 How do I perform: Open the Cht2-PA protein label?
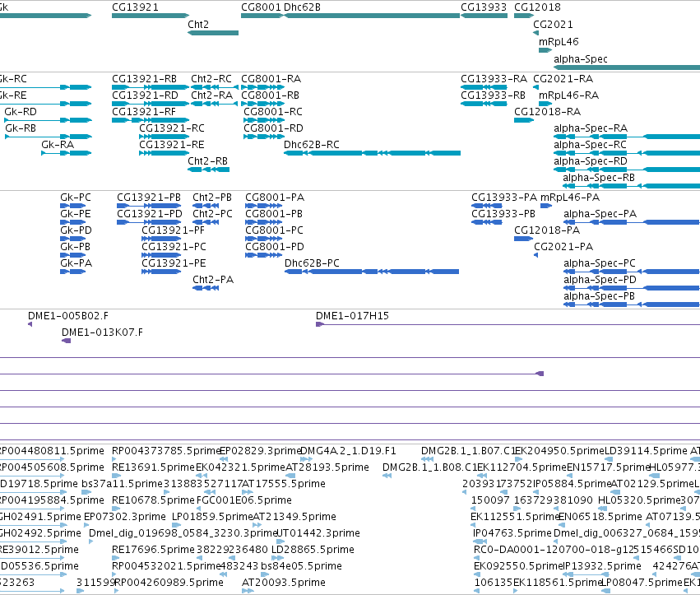pyautogui.click(x=213, y=280)
